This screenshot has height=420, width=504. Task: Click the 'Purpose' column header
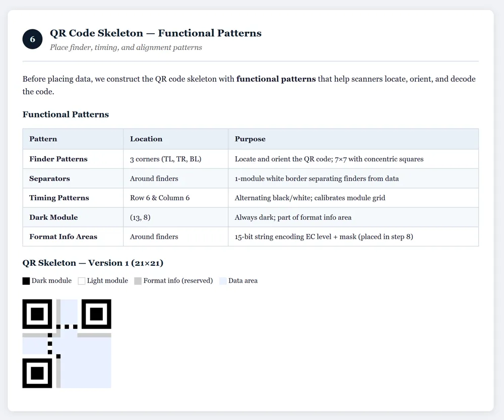tap(353, 139)
